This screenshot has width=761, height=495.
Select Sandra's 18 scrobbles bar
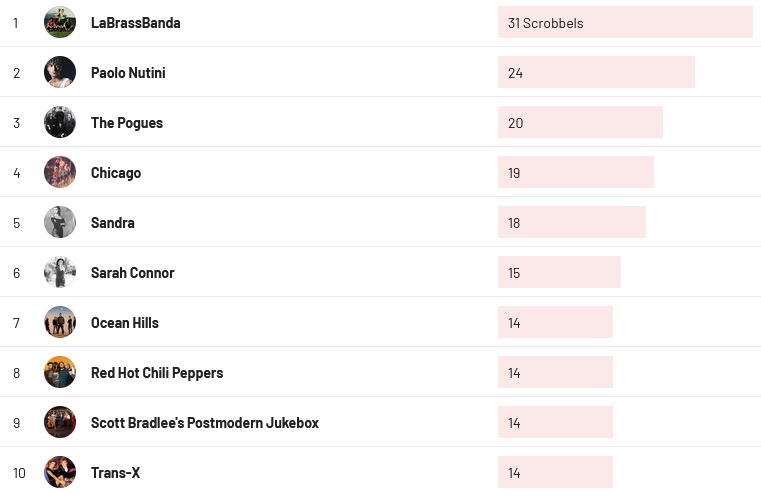click(x=571, y=222)
